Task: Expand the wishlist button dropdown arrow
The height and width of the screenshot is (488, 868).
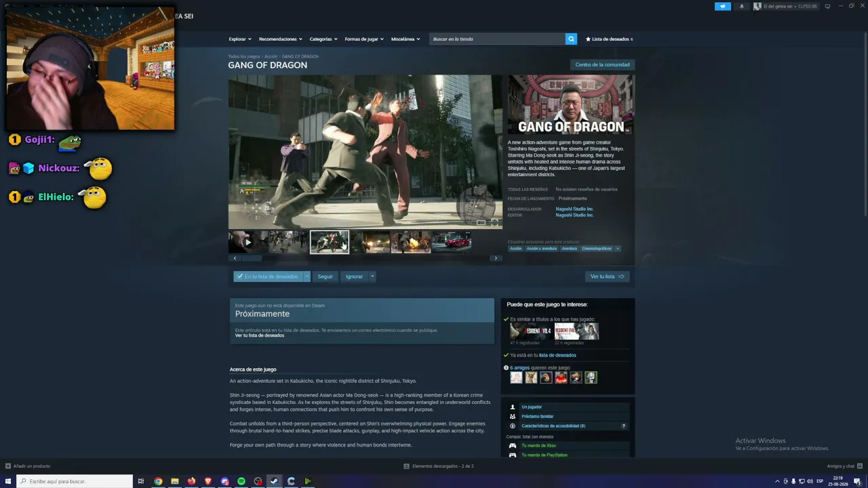Action: (307, 277)
